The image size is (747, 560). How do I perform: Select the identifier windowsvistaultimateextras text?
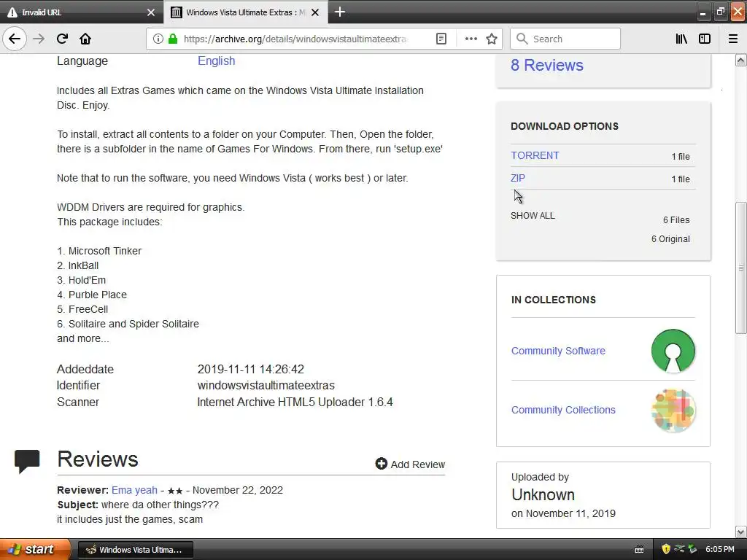pyautogui.click(x=266, y=385)
